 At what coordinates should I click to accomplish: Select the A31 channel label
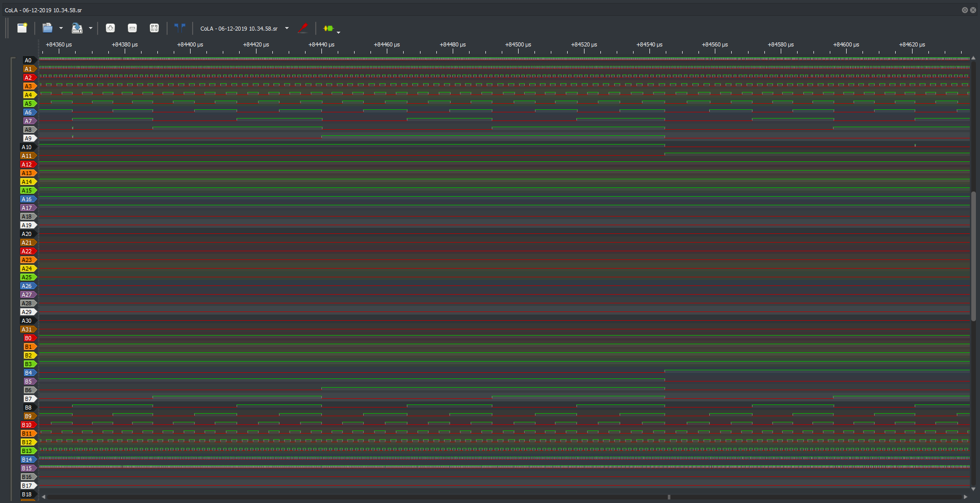click(28, 329)
